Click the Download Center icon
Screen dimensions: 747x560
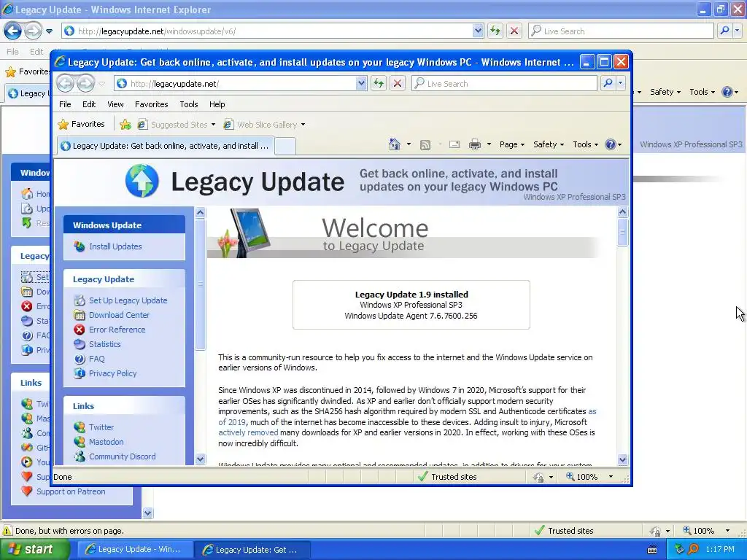point(79,315)
